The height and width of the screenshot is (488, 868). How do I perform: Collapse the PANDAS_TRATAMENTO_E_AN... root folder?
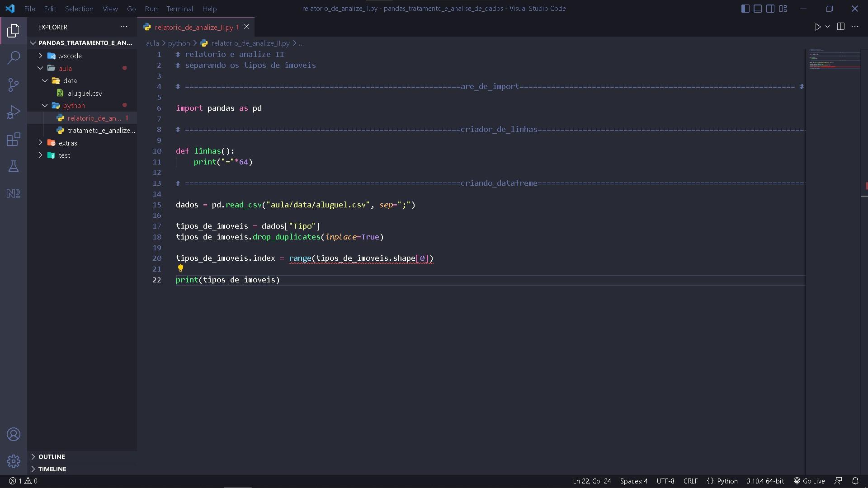(x=82, y=43)
